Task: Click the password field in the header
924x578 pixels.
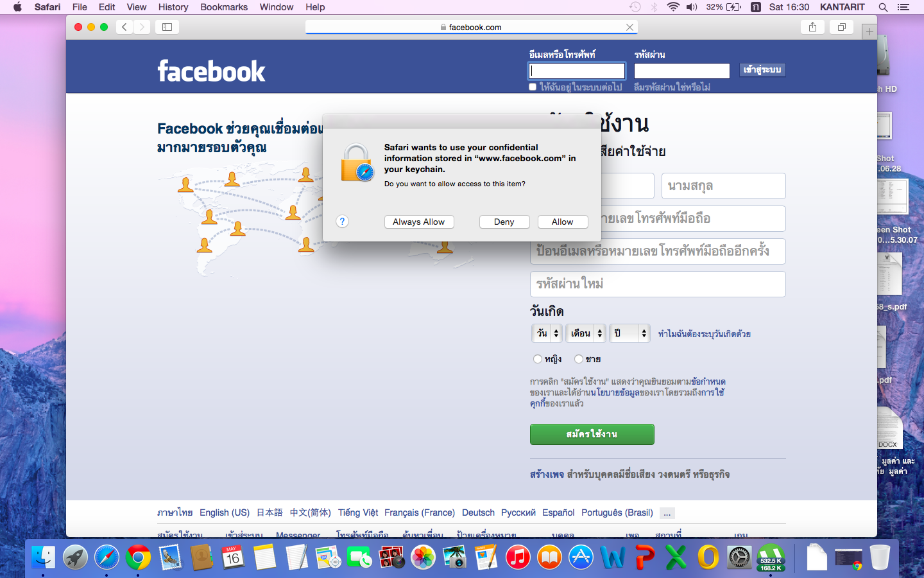Action: click(x=682, y=71)
